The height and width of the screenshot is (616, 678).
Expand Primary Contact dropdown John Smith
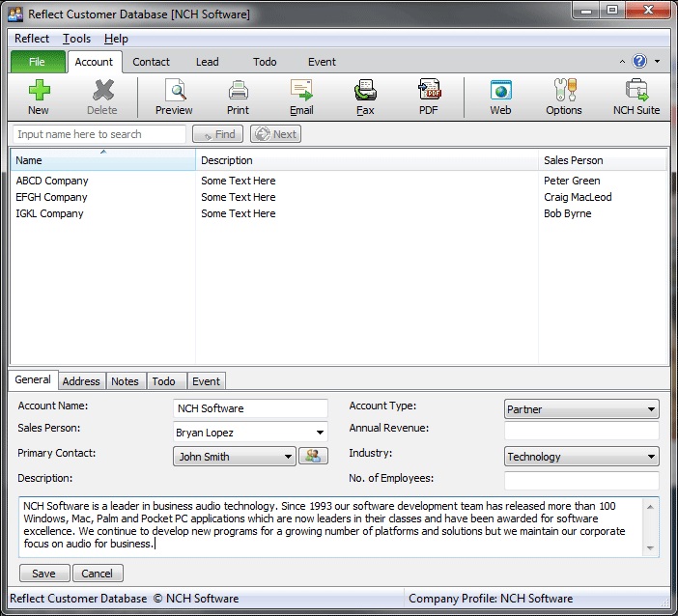(x=288, y=457)
